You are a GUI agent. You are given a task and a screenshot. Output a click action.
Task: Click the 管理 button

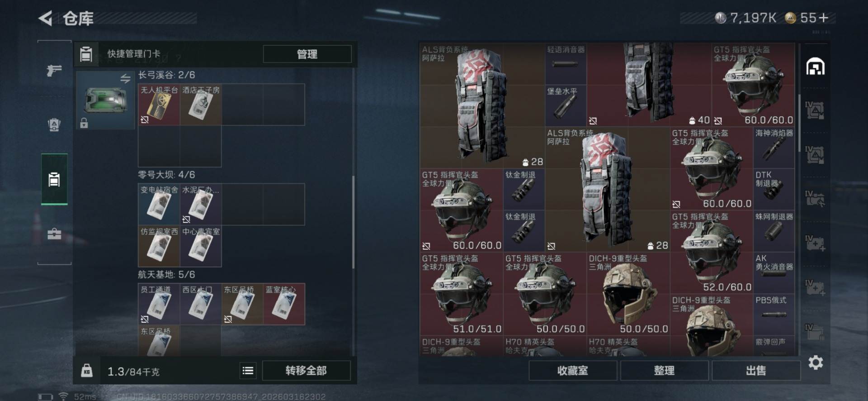307,54
